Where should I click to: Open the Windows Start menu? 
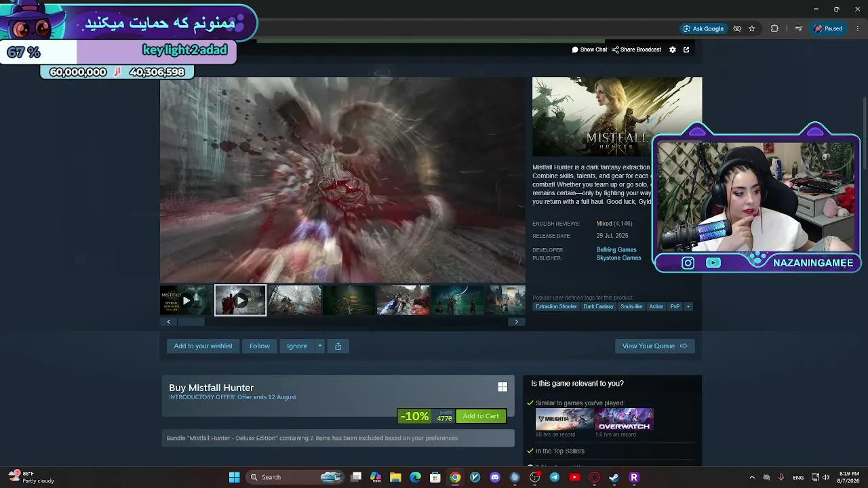click(234, 477)
